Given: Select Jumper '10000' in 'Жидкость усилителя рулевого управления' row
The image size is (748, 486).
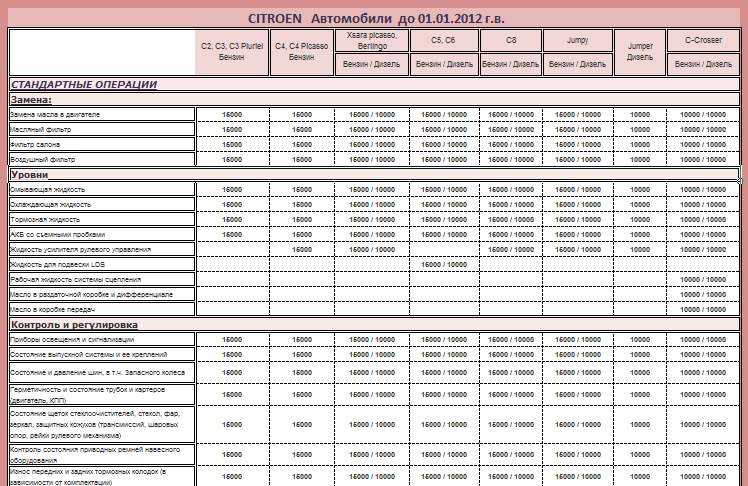Looking at the screenshot, I should [x=640, y=249].
